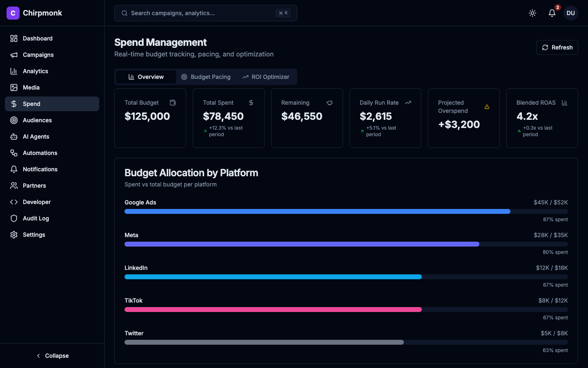This screenshot has height=368, width=588.
Task: Click the Refresh button
Action: [557, 47]
